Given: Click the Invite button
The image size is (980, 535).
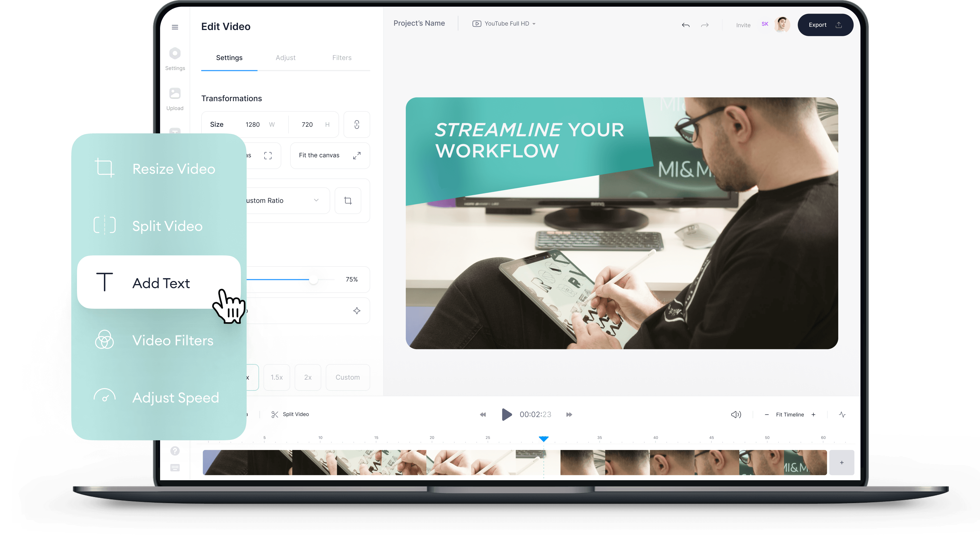Looking at the screenshot, I should click(742, 24).
